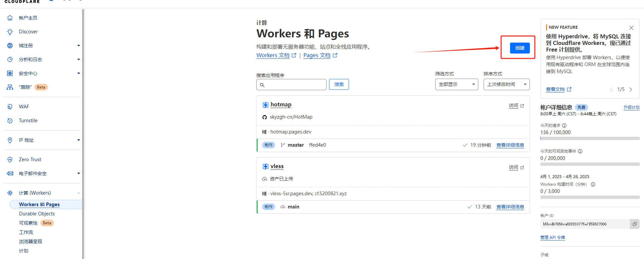Click the 计算 (Workers) diamond icon

[x=10, y=193]
